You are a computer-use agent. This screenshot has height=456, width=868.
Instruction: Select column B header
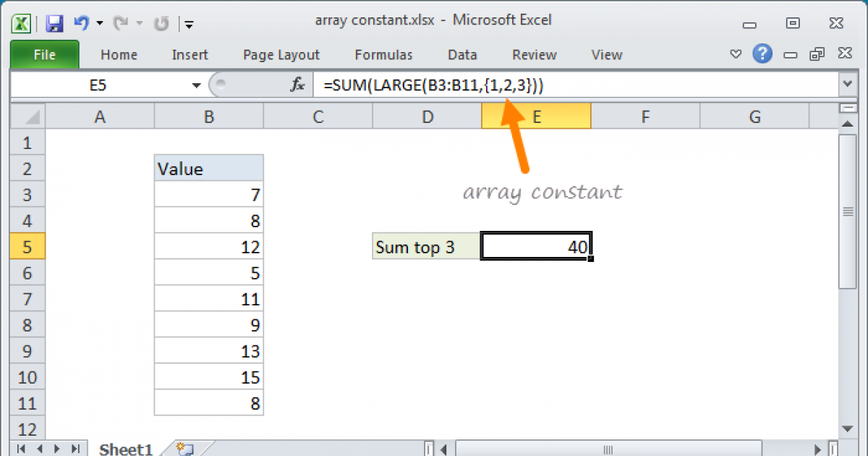pos(208,117)
